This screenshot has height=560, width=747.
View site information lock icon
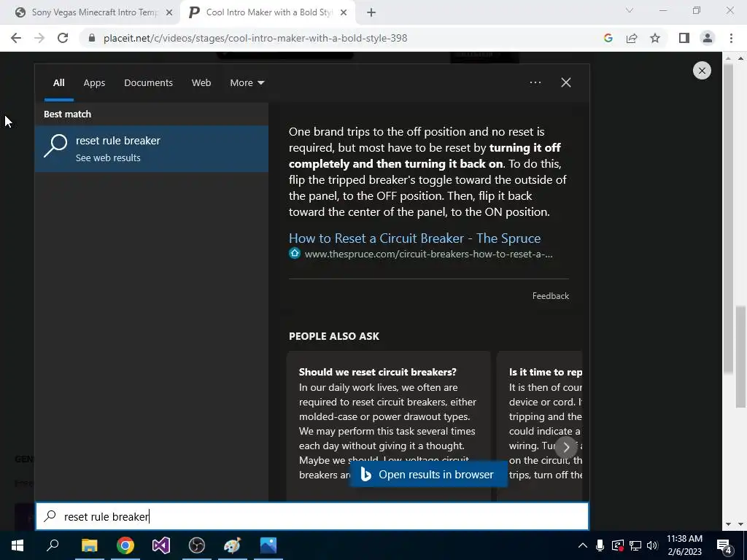pos(92,38)
